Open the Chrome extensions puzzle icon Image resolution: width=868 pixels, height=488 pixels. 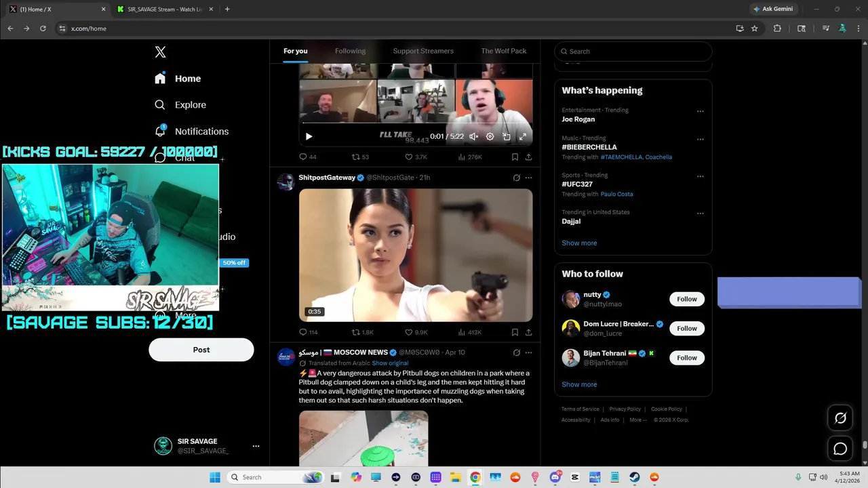tap(777, 28)
